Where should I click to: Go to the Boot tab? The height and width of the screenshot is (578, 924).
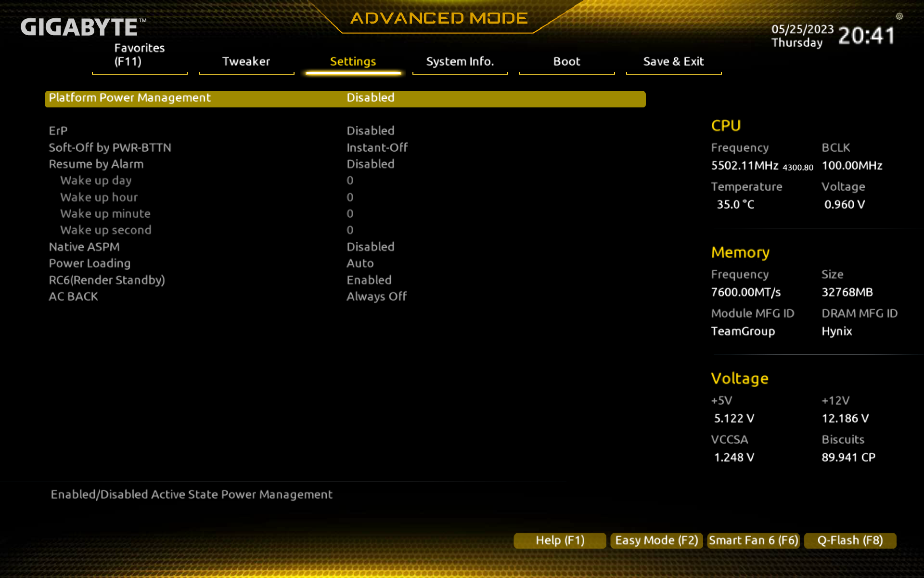tap(566, 62)
